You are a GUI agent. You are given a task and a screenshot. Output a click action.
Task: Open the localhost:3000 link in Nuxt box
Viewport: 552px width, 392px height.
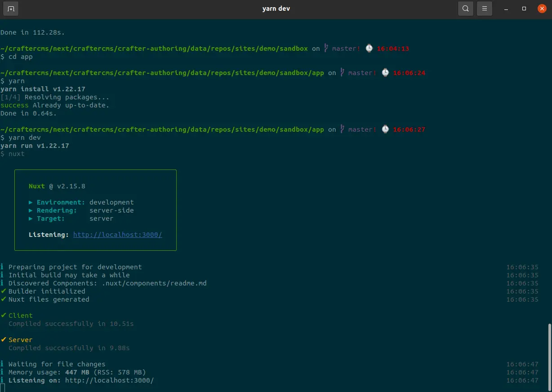(117, 235)
